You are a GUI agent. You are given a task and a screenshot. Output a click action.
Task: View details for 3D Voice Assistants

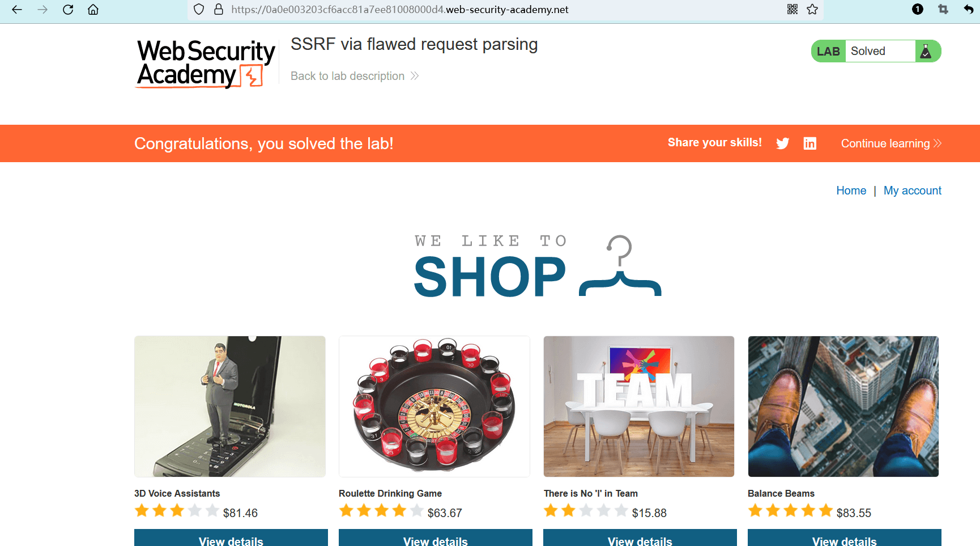point(231,539)
